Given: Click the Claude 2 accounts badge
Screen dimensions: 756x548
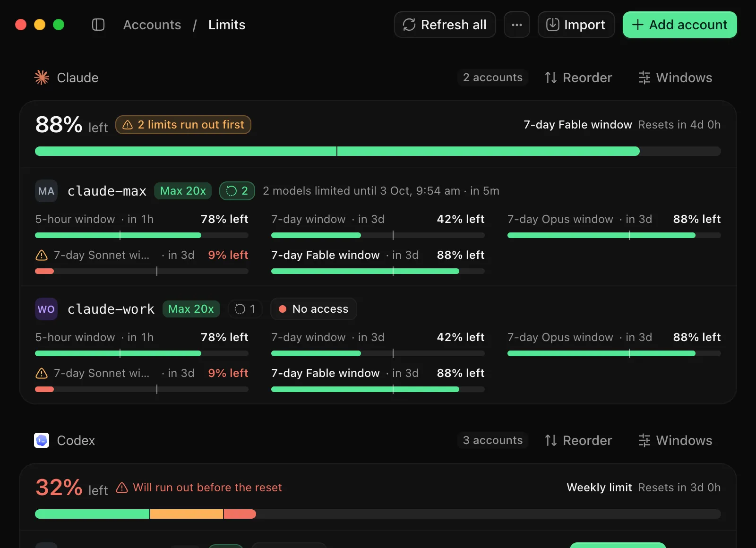Looking at the screenshot, I should pyautogui.click(x=492, y=77).
